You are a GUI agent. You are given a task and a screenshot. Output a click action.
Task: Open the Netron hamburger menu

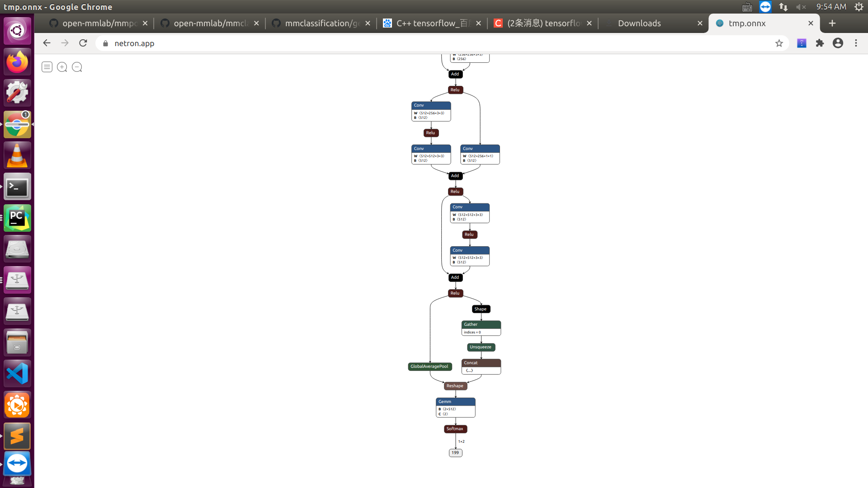tap(47, 66)
